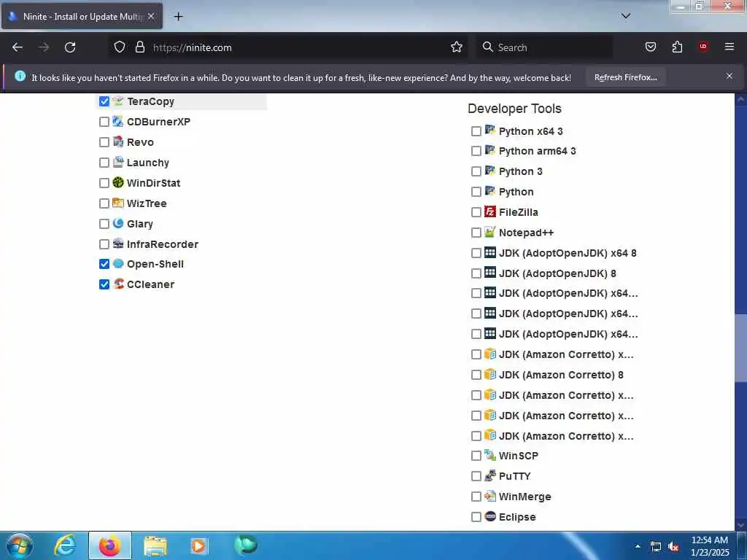Click the Python 3 label
The width and height of the screenshot is (747, 560).
pyautogui.click(x=520, y=171)
